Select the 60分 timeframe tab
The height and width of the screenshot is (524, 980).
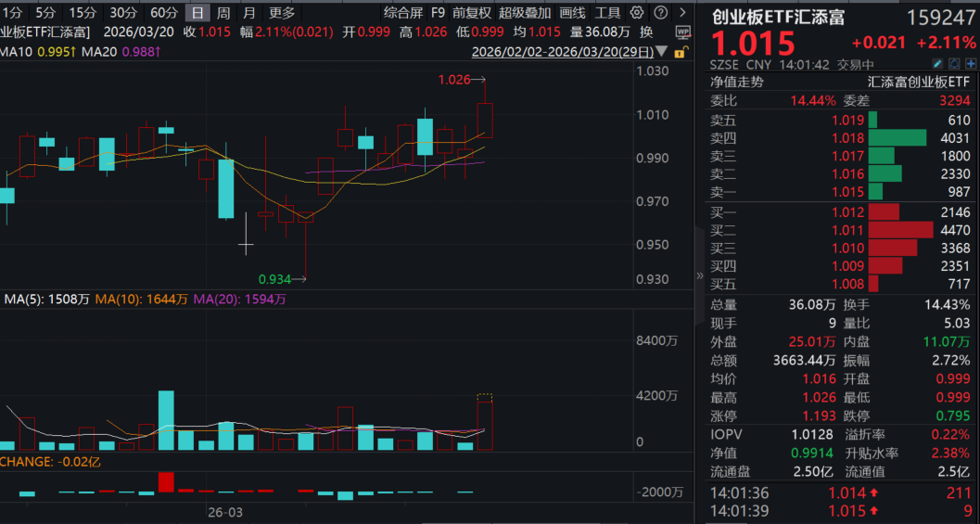163,13
